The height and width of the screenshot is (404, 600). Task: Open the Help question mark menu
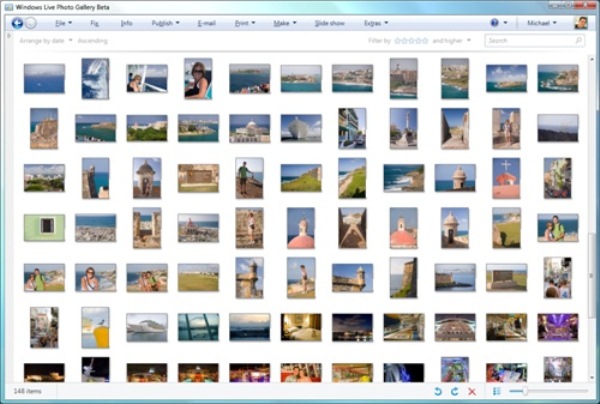pos(494,22)
